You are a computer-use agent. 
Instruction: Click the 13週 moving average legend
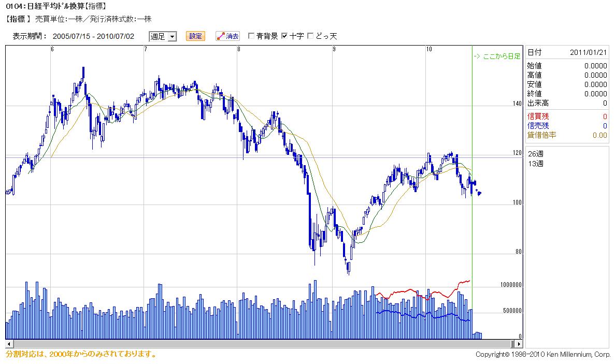(x=535, y=164)
